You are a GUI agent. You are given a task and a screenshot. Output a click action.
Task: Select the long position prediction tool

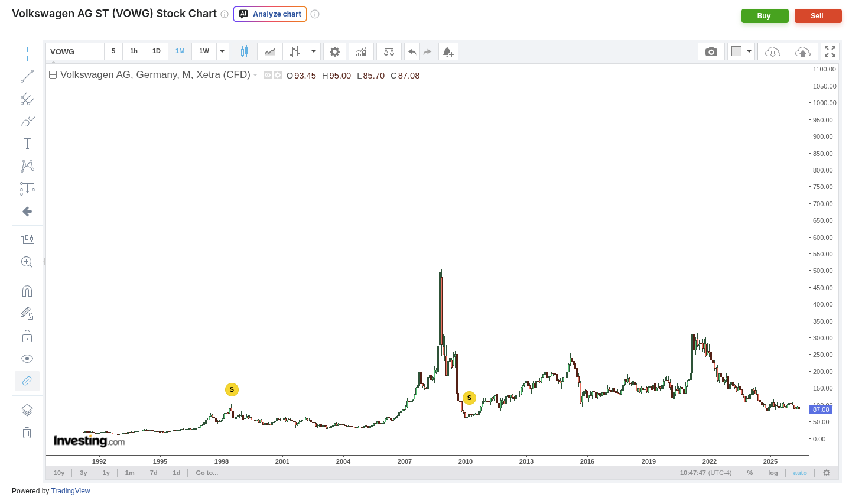(x=27, y=188)
